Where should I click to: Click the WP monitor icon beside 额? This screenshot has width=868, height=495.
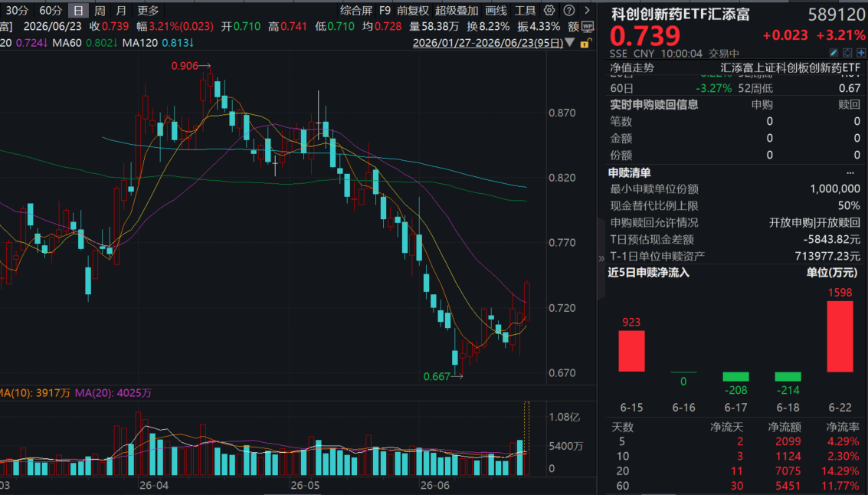click(588, 26)
